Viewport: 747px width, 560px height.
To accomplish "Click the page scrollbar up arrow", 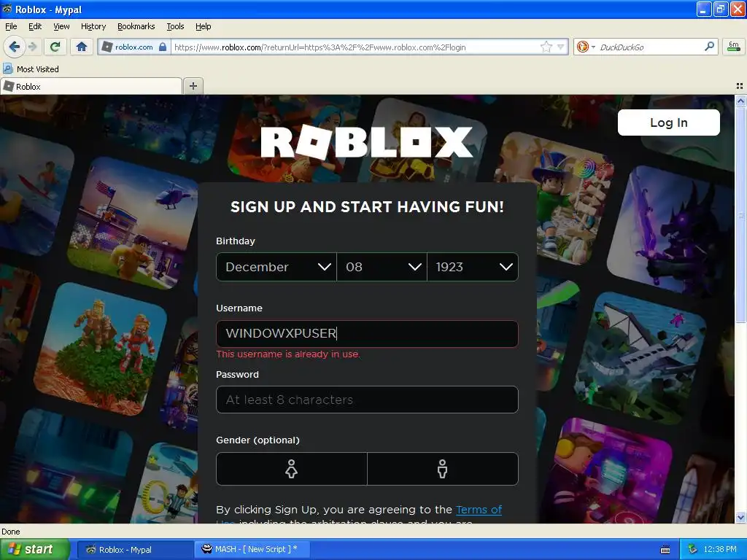I will [740, 101].
